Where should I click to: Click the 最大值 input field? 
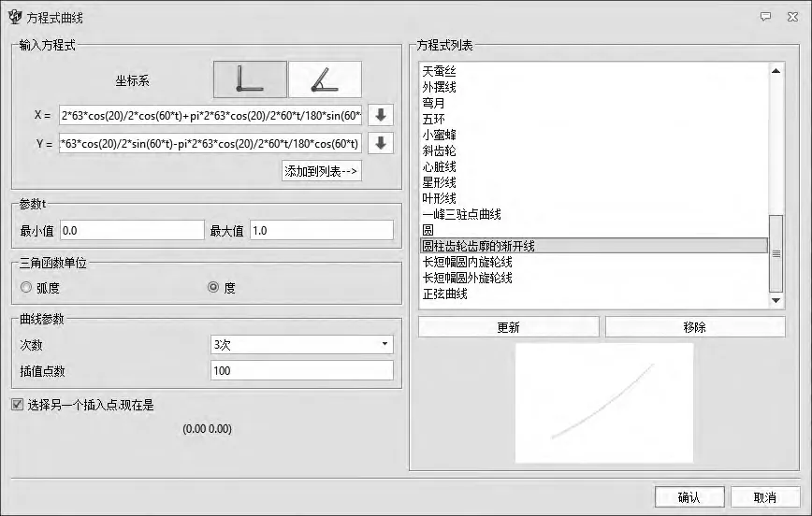pos(322,231)
